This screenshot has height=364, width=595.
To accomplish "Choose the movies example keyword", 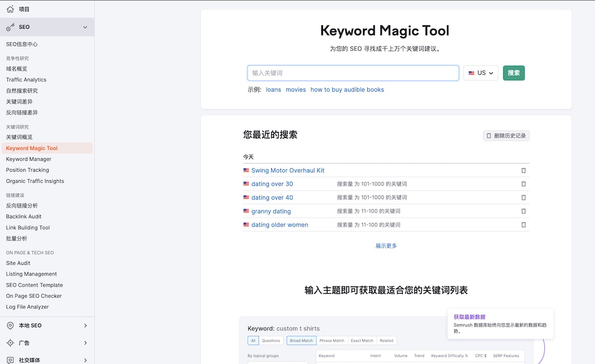I will (x=296, y=90).
